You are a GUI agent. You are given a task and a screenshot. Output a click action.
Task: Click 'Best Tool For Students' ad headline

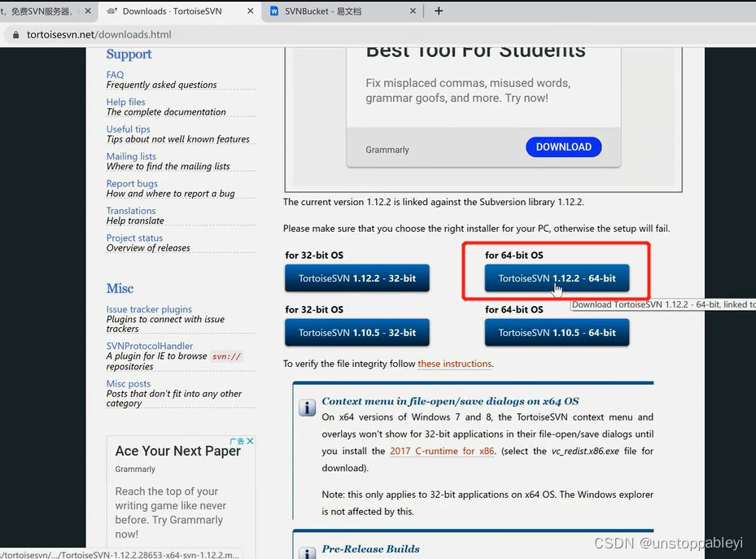pyautogui.click(x=475, y=52)
